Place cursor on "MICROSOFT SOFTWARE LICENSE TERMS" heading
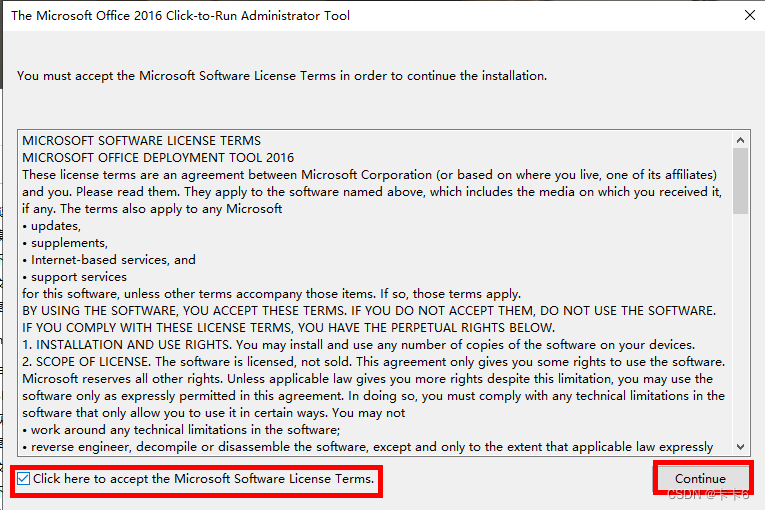The image size is (765, 510). coord(141,141)
